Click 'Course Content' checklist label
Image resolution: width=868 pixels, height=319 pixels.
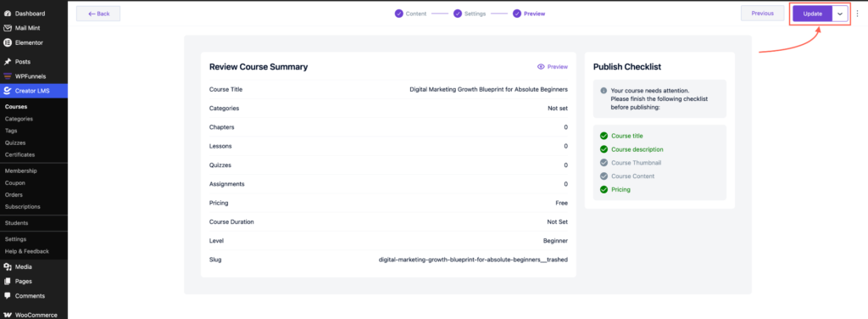point(632,176)
